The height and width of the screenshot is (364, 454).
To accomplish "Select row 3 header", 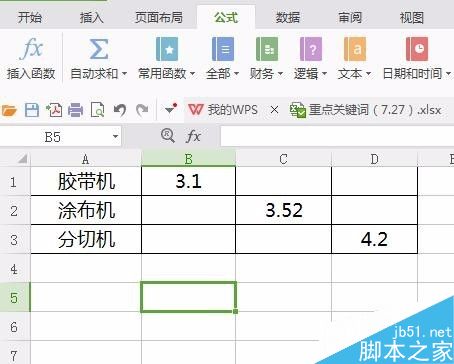I will (x=15, y=239).
